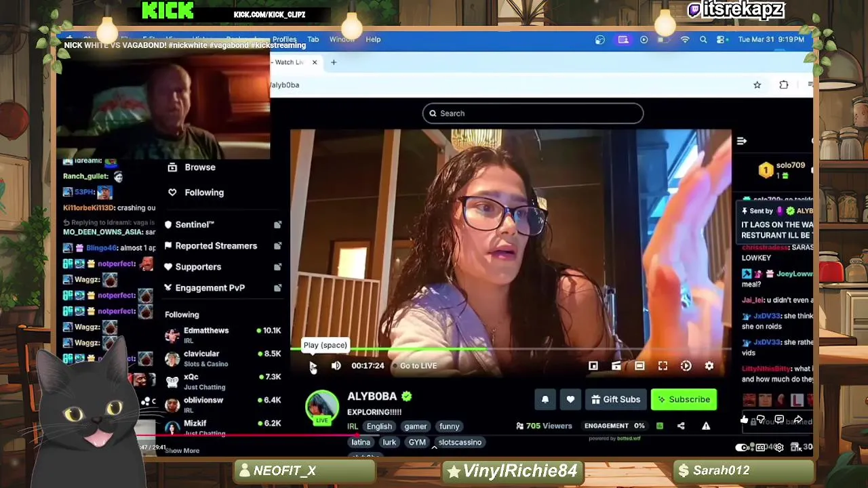This screenshot has width=868, height=488.
Task: Open a new browser tab
Action: pyautogui.click(x=334, y=62)
